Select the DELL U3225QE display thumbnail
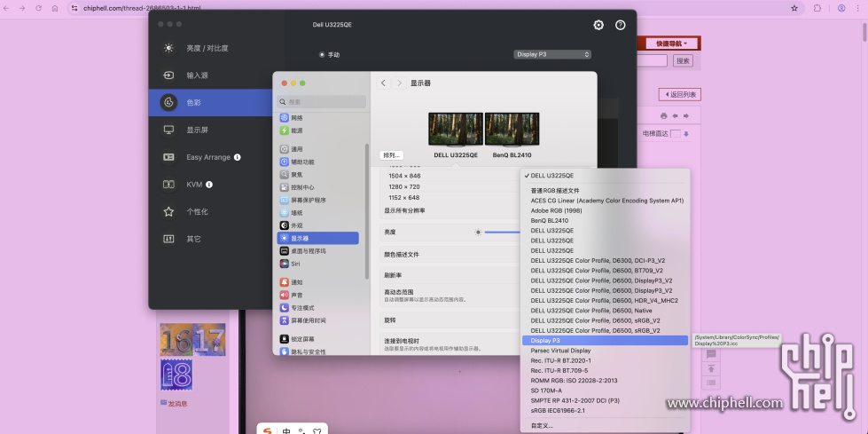 tap(456, 130)
